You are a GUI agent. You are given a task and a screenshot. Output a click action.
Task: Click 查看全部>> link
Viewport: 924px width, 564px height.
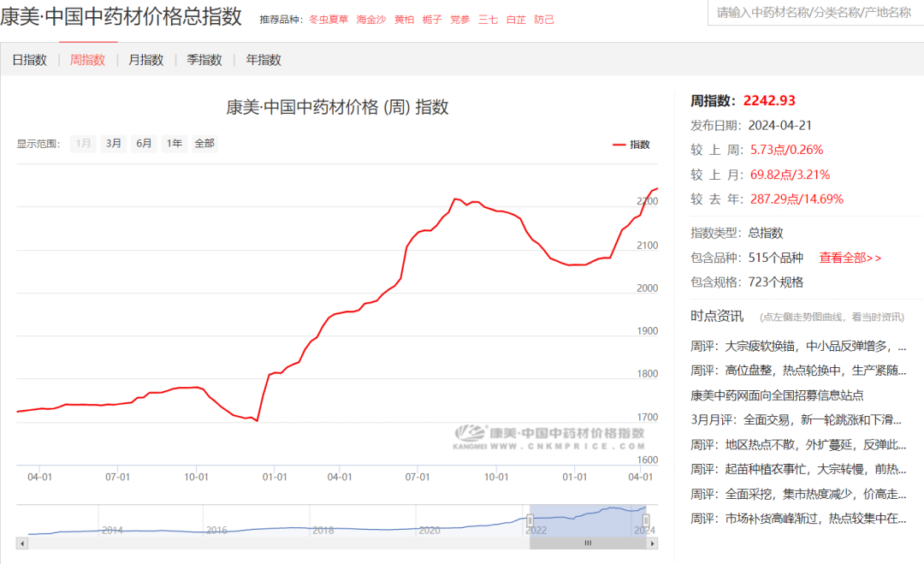[x=850, y=258]
